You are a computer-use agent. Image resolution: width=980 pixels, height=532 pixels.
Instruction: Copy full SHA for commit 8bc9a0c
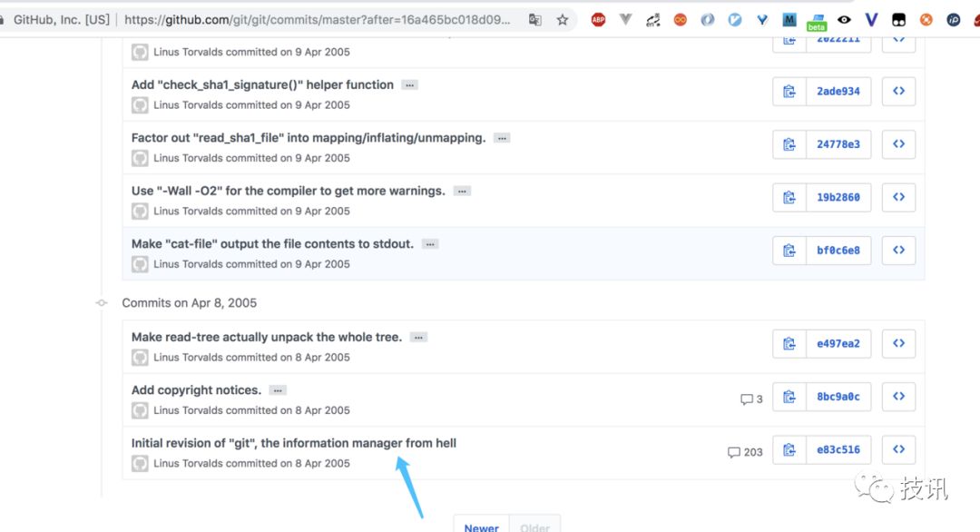click(x=789, y=397)
